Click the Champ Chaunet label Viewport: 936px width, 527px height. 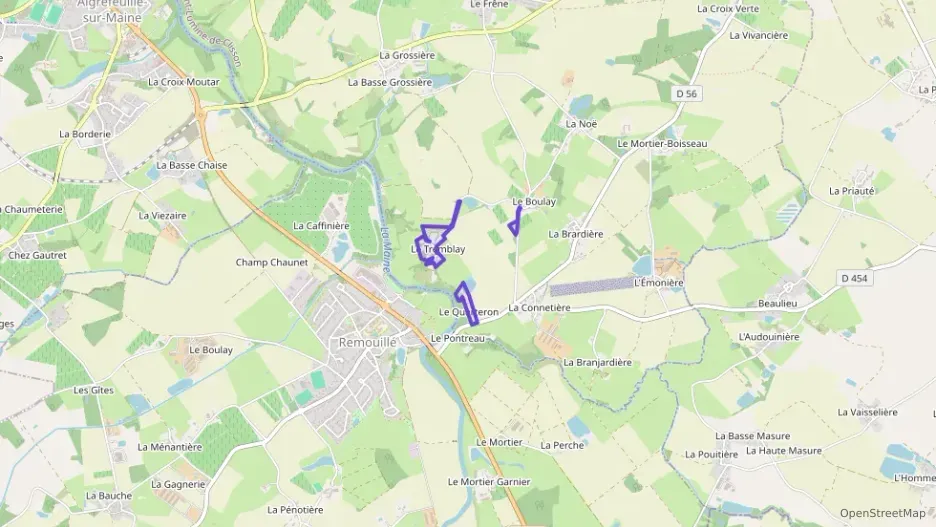tap(272, 263)
